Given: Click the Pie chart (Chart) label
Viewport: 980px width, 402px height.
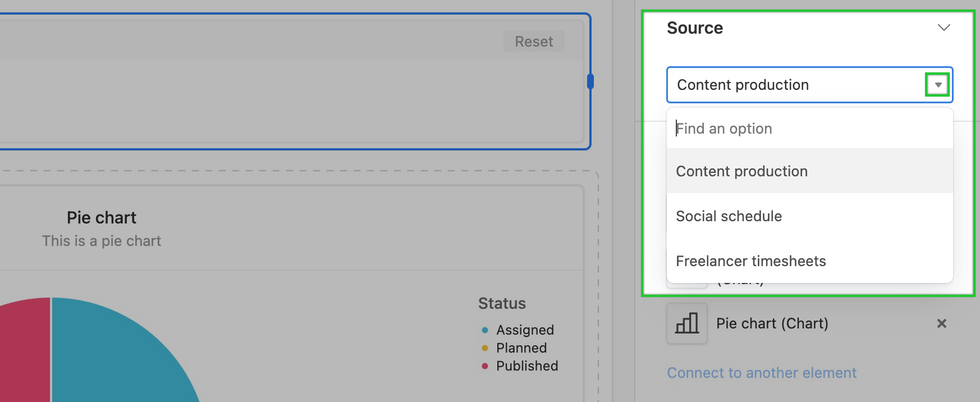Looking at the screenshot, I should pos(772,323).
